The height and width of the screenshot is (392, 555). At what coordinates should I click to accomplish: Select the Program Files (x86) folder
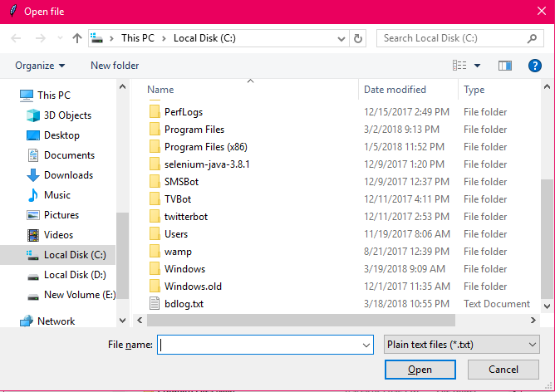tap(206, 147)
